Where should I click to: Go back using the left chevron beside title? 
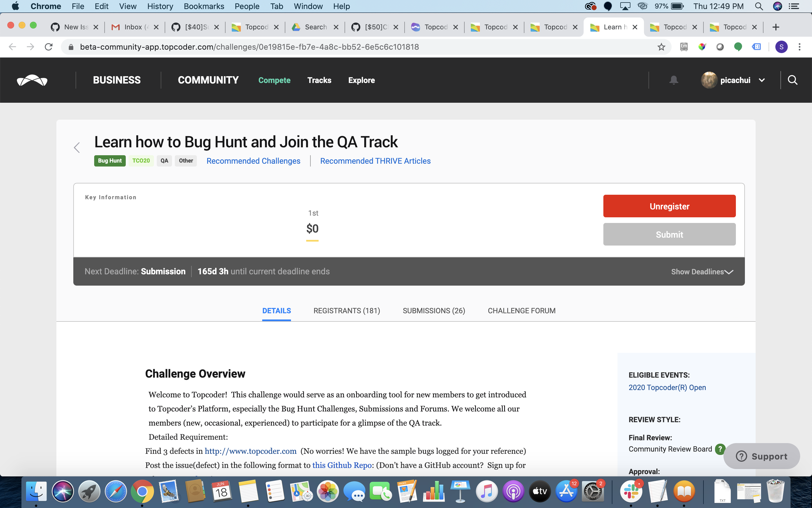77,148
